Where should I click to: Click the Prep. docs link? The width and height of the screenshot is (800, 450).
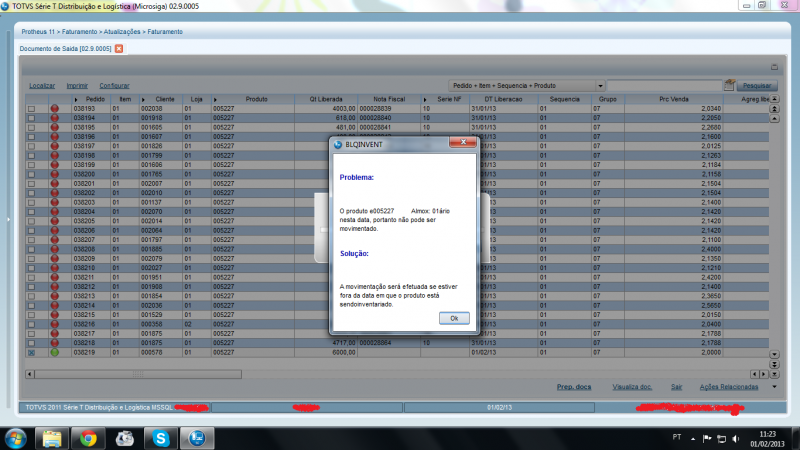click(574, 387)
